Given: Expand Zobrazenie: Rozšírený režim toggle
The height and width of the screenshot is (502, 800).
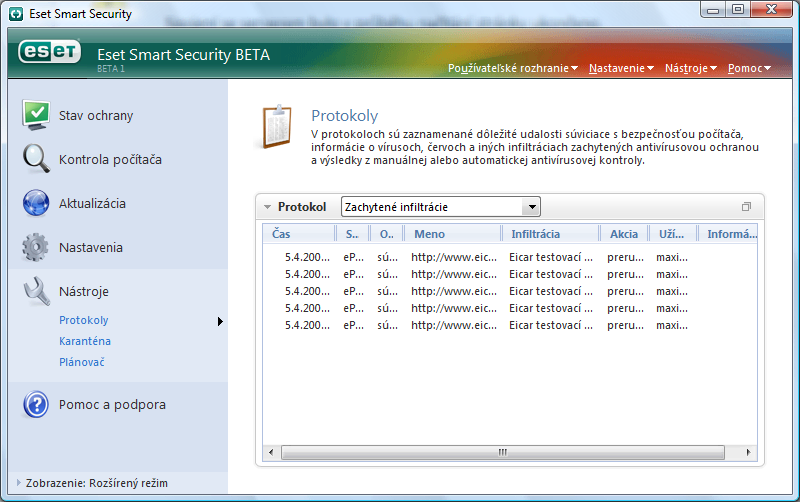Looking at the screenshot, I should (19, 483).
